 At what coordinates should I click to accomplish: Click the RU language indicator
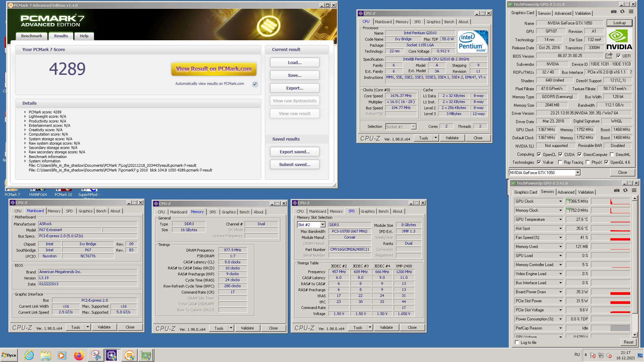[577, 355]
